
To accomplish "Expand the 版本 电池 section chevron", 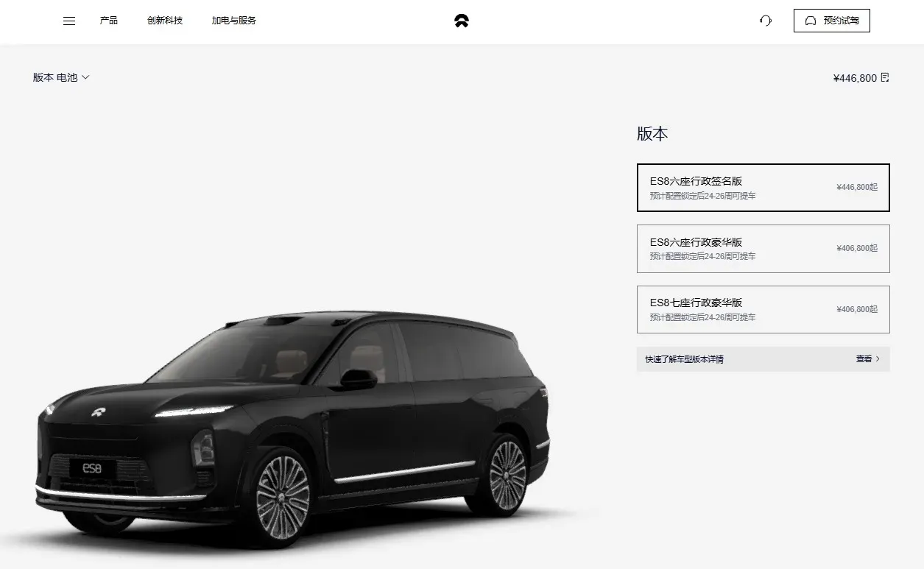I will pyautogui.click(x=85, y=77).
